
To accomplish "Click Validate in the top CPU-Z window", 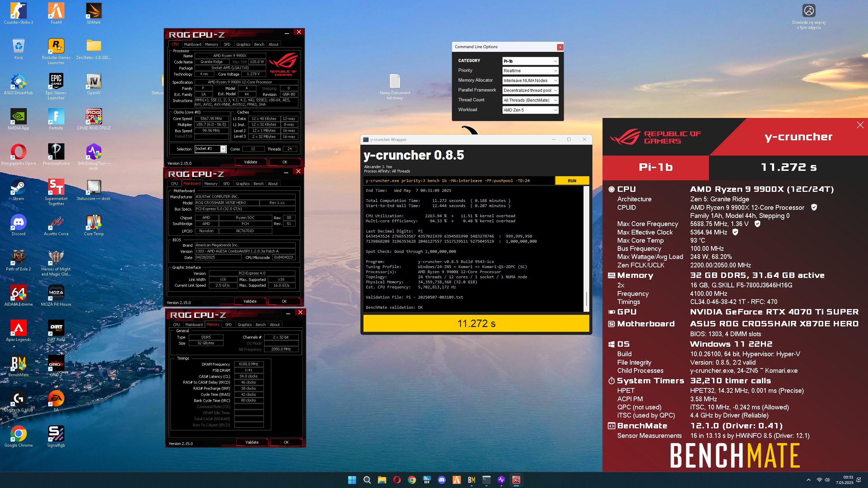I will click(x=251, y=162).
